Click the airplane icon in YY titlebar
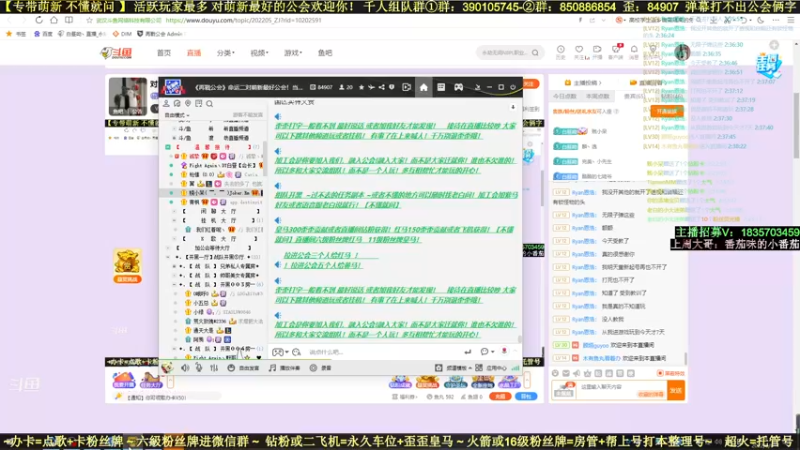Image resolution: width=800 pixels, height=450 pixels. pos(371,87)
